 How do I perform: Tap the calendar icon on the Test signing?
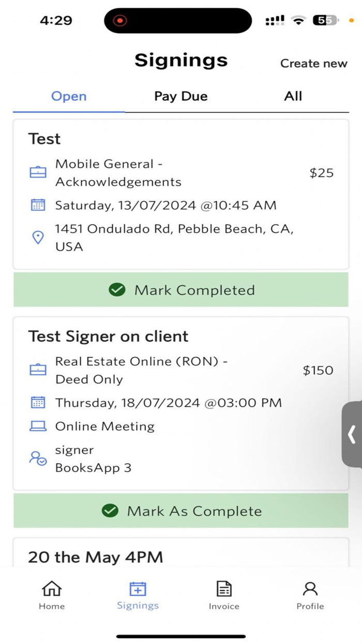(x=38, y=205)
